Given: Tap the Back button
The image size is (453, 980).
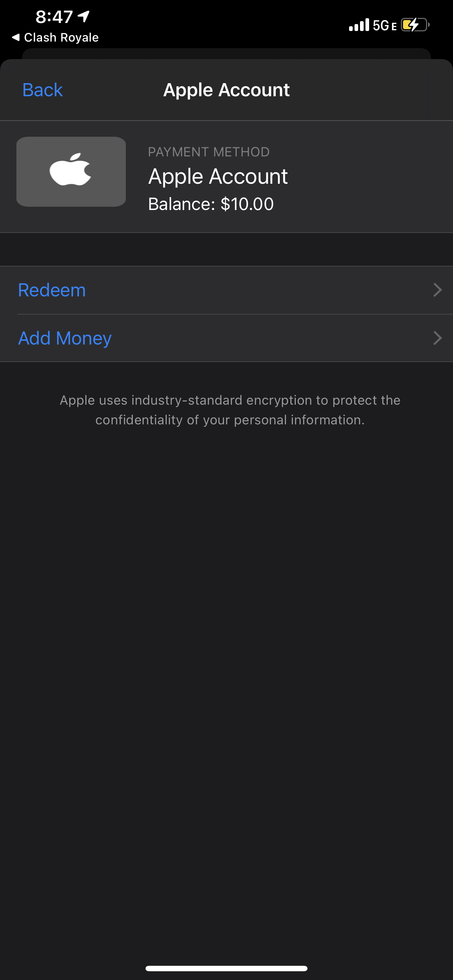Looking at the screenshot, I should point(42,90).
